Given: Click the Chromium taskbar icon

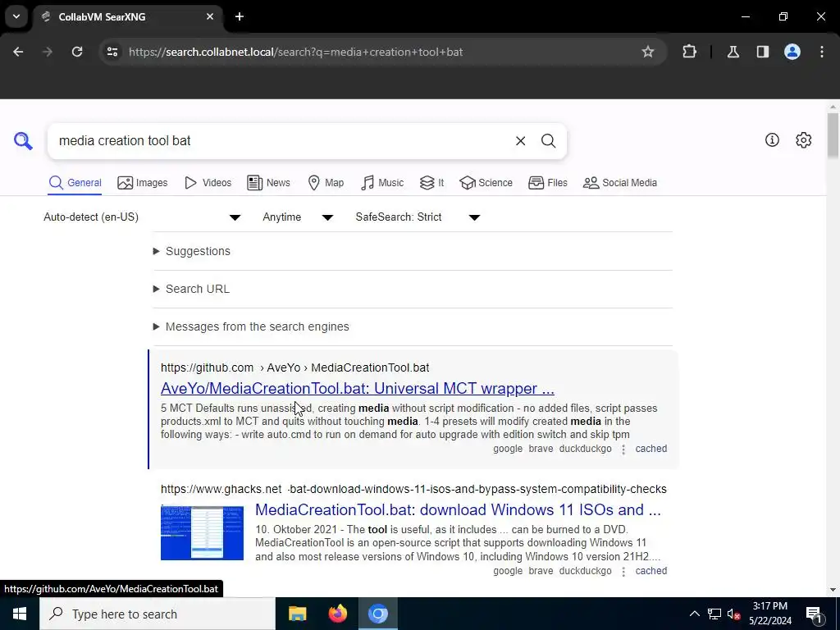Looking at the screenshot, I should tap(377, 614).
